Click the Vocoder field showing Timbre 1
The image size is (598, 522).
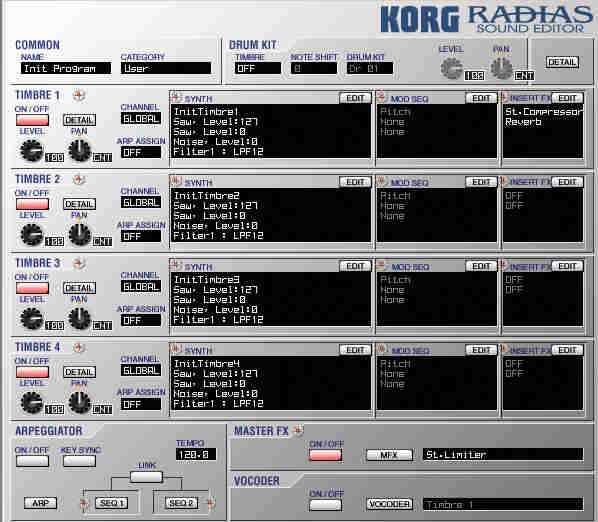[x=503, y=504]
